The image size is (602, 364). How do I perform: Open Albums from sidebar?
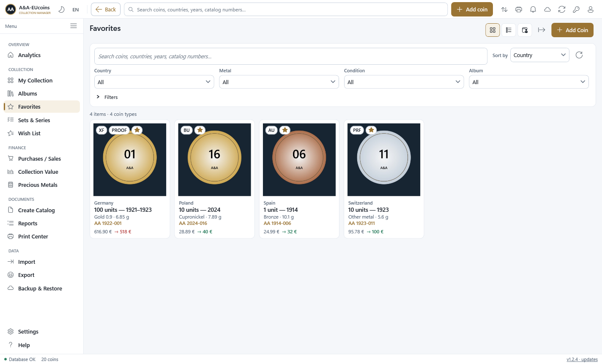point(42,93)
